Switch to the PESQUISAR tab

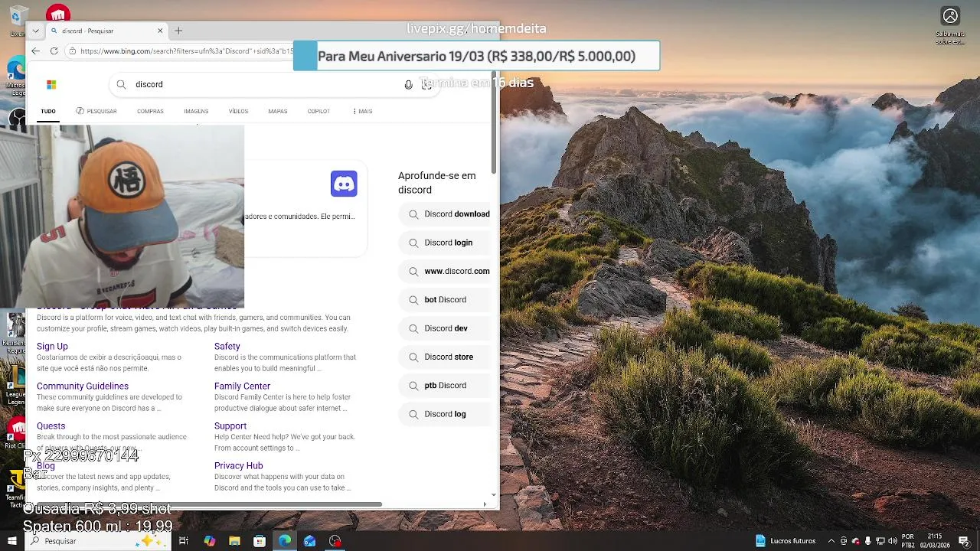[96, 112]
